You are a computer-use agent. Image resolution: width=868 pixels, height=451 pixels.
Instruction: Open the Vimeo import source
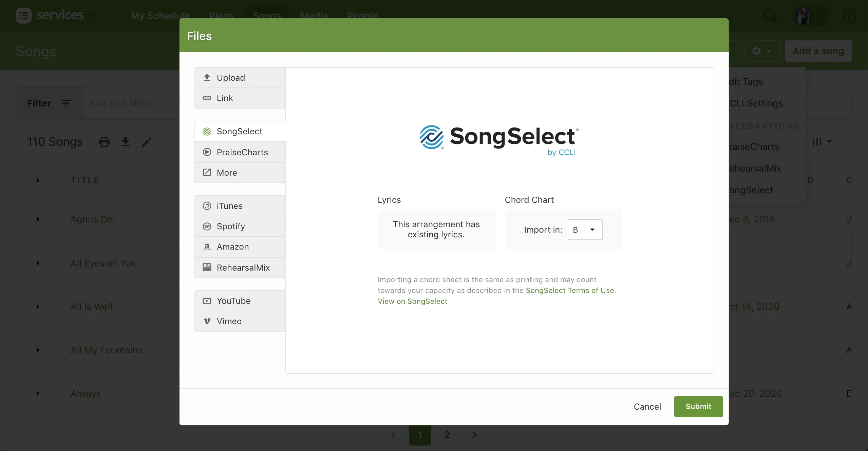tap(229, 321)
